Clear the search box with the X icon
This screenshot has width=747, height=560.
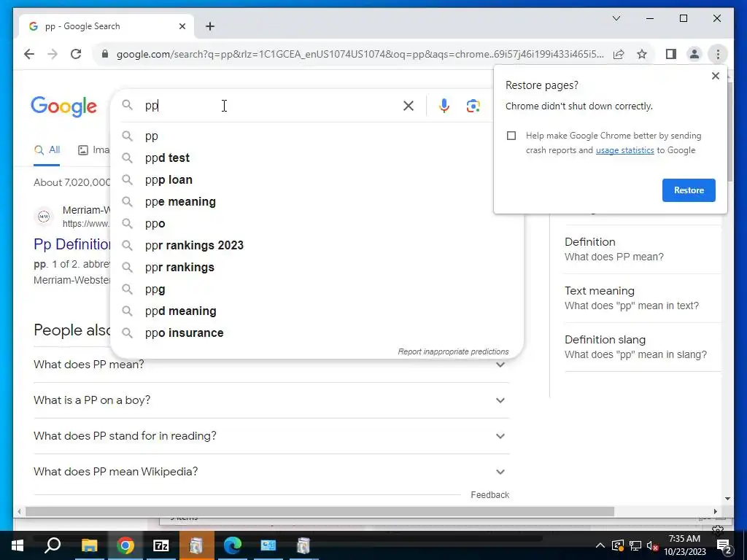pyautogui.click(x=409, y=106)
